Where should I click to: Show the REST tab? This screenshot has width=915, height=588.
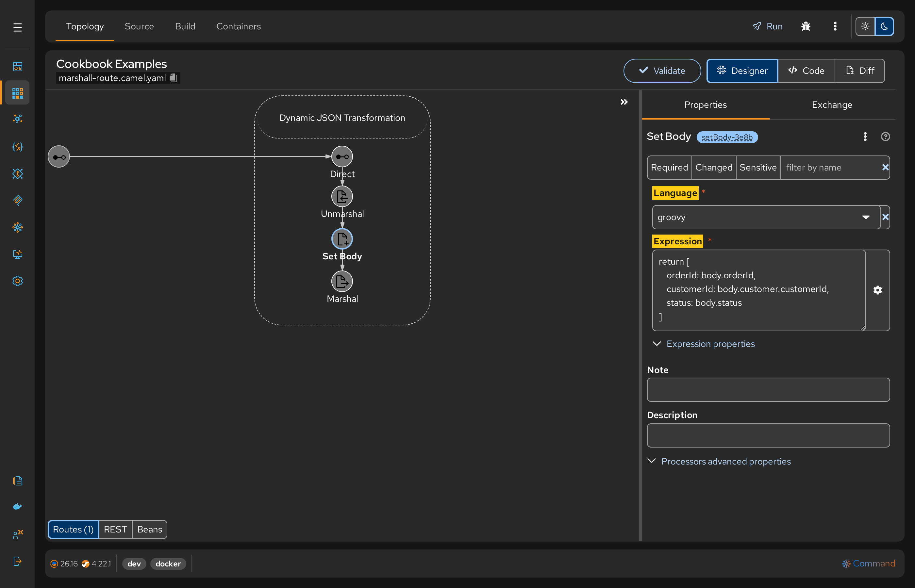(115, 530)
